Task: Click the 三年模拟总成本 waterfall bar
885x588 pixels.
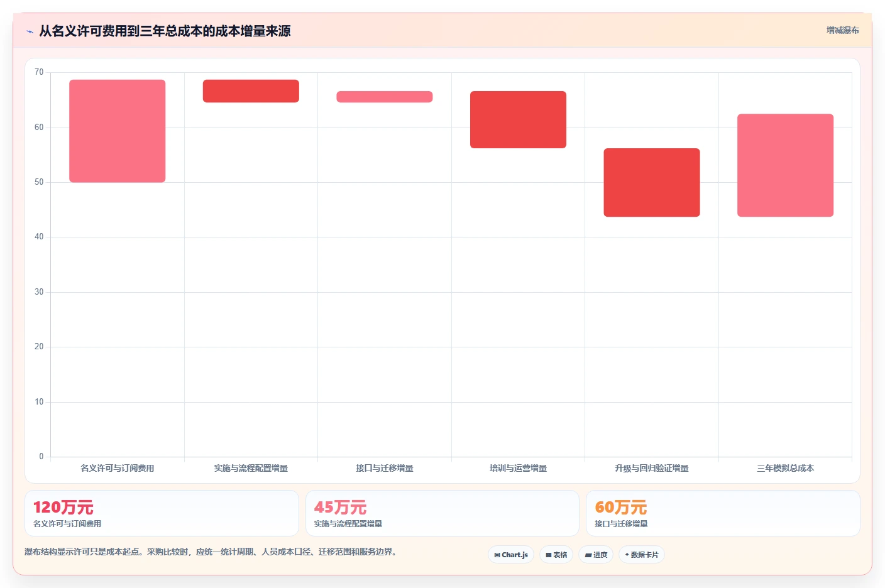Action: pyautogui.click(x=786, y=165)
